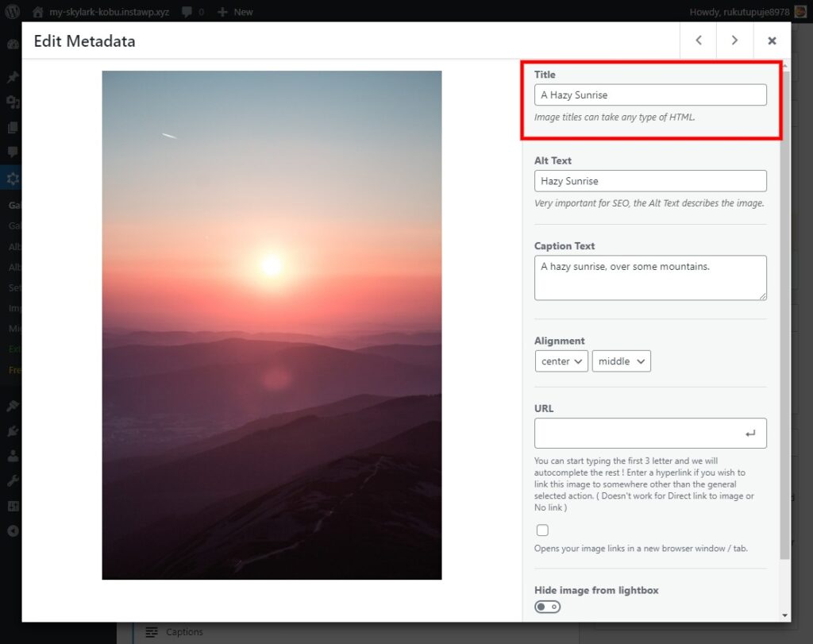This screenshot has height=644, width=813.
Task: Open the my-skylark-kobu.instawp.xyz site link
Action: (x=109, y=12)
